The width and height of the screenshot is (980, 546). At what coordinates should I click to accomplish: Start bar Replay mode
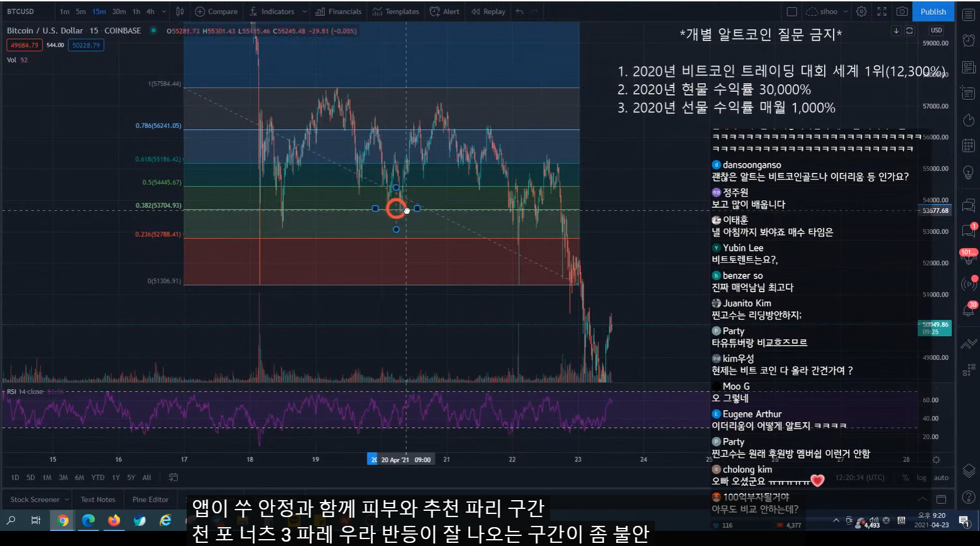click(x=488, y=11)
